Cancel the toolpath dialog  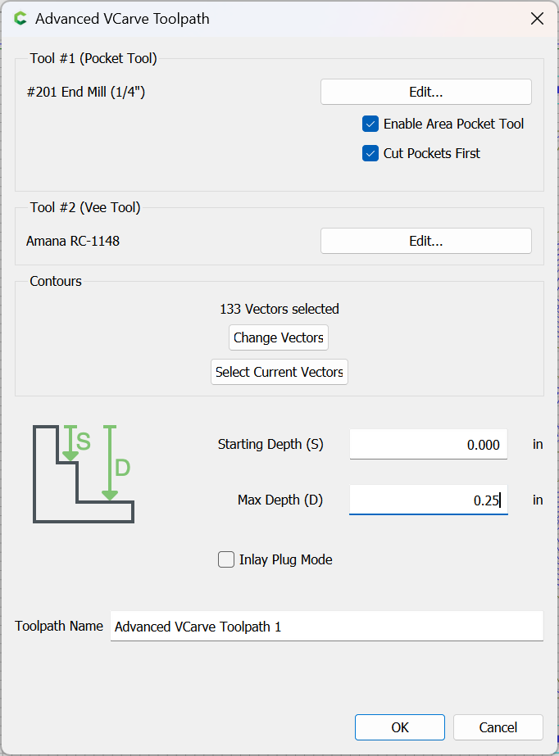pos(498,727)
